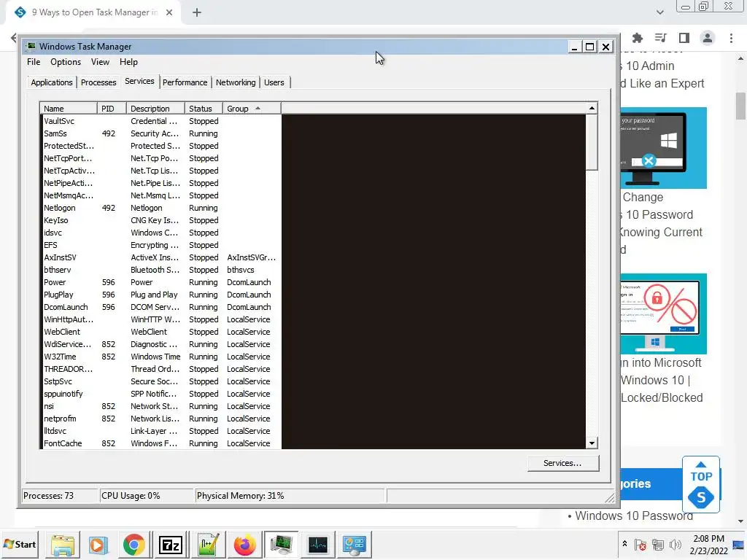Screen dimensions: 747x560
Task: Select the W32Time service row
Action: coord(160,357)
